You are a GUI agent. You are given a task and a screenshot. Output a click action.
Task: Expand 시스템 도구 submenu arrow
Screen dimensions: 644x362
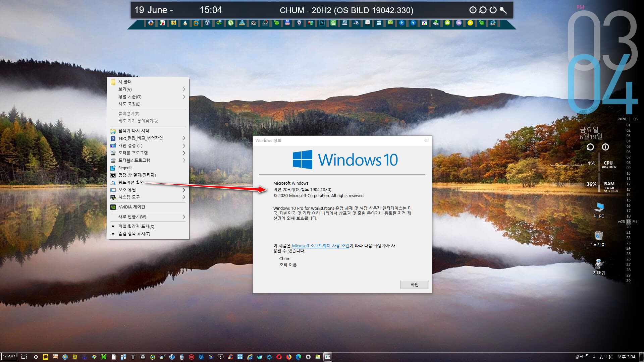(x=184, y=197)
